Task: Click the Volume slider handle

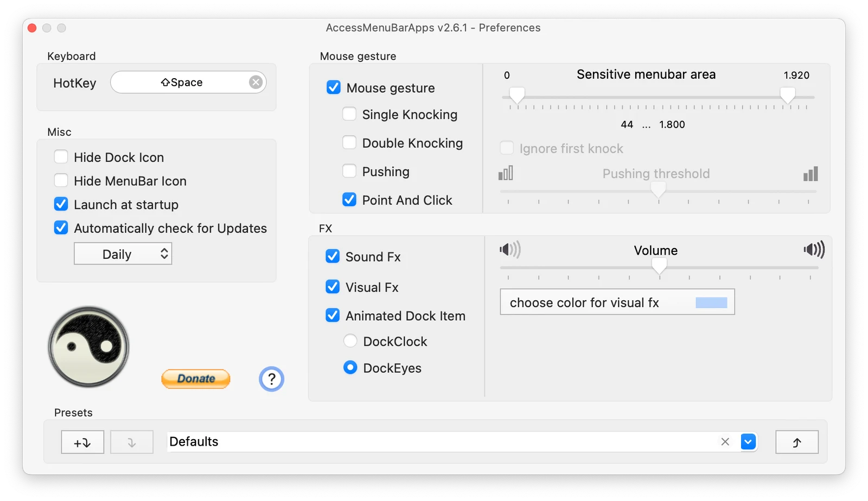Action: (659, 265)
